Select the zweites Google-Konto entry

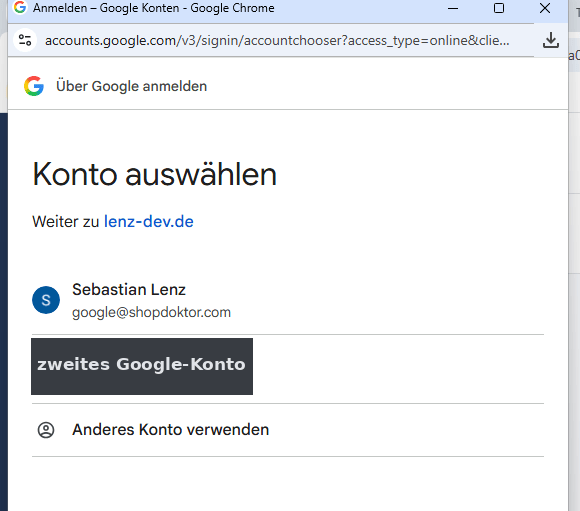(142, 366)
